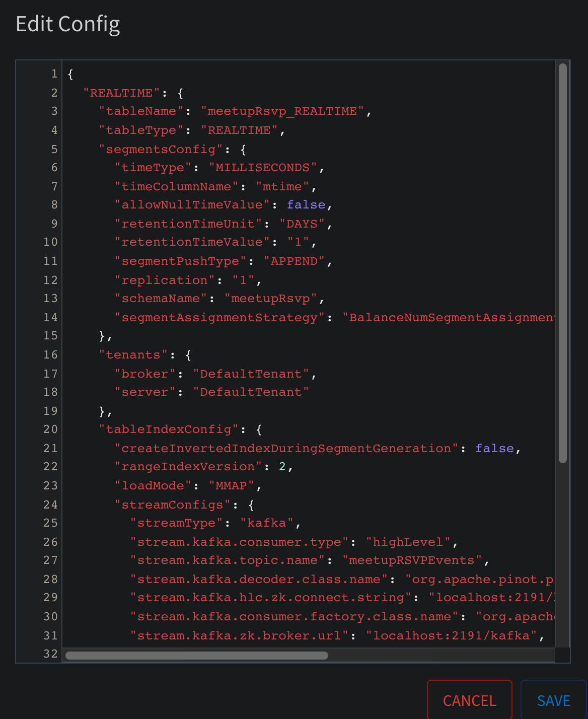Click the "MILLISECONDS" value

point(263,168)
